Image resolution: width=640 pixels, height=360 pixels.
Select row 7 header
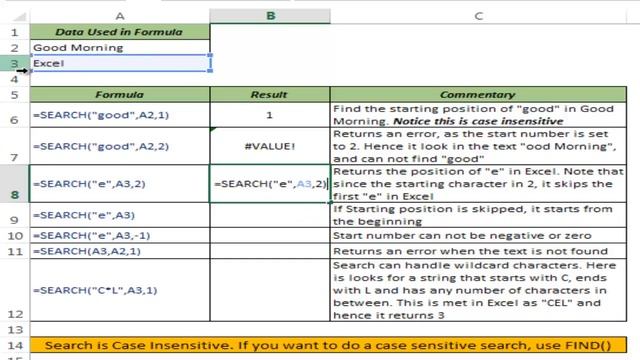[15, 146]
